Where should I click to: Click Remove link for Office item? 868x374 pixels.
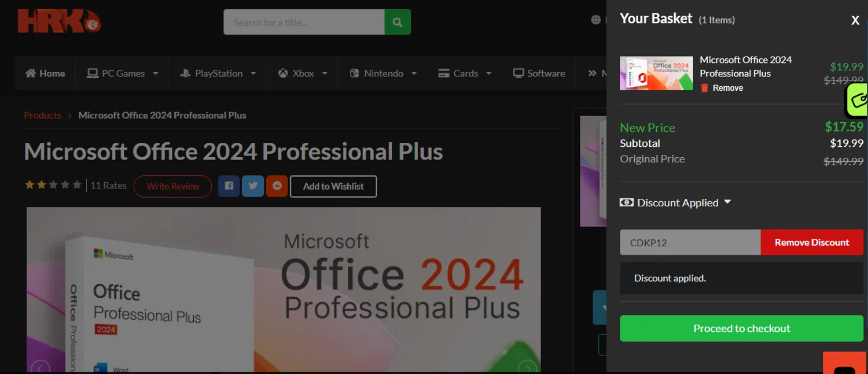pos(728,88)
